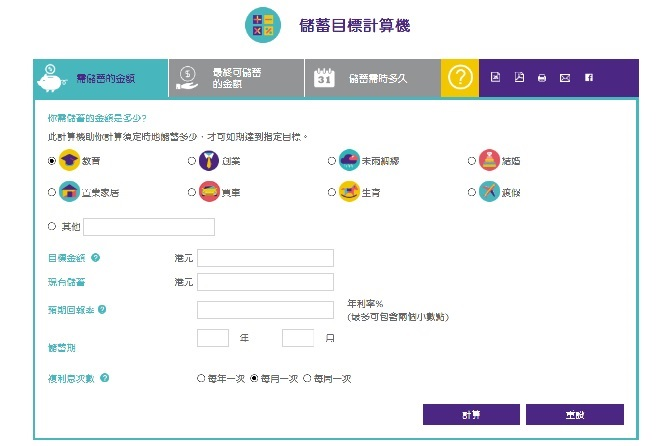Select the 結婚 wedding radio option
This screenshot has width=659, height=446.
click(472, 160)
